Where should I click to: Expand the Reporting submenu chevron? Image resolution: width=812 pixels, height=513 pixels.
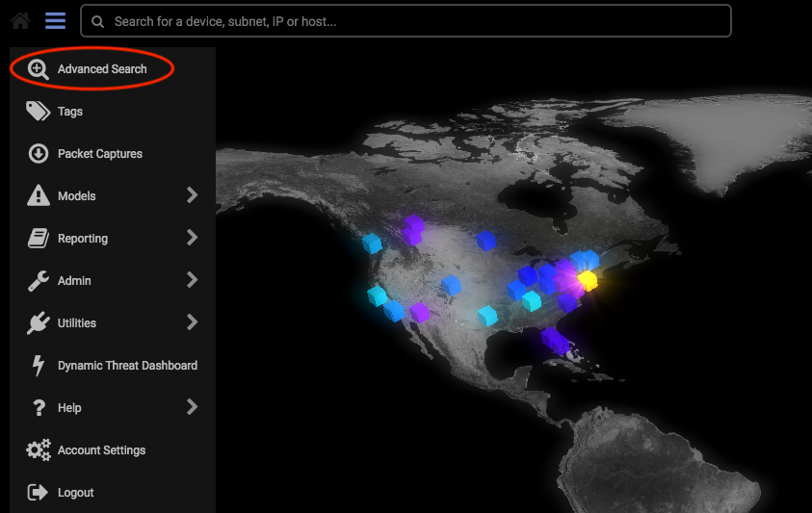coord(192,238)
